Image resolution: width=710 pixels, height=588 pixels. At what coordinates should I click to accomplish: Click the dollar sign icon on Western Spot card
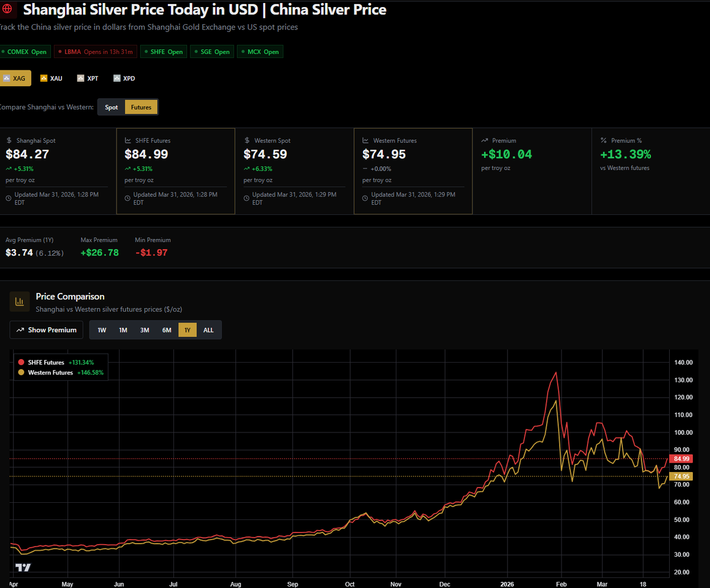247,140
